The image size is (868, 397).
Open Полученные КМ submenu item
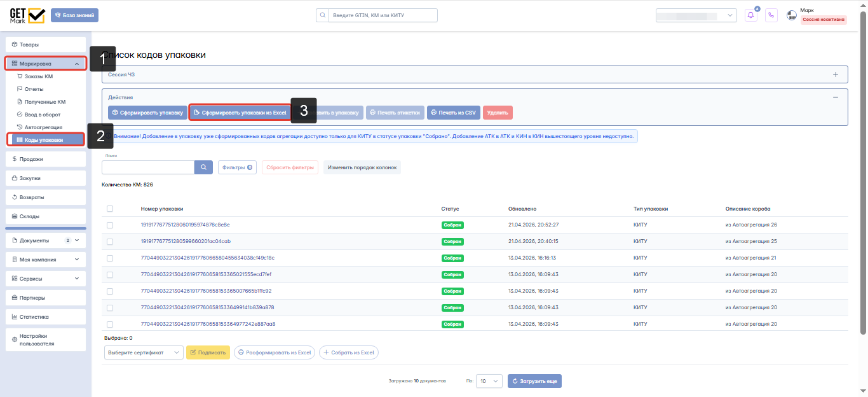45,102
